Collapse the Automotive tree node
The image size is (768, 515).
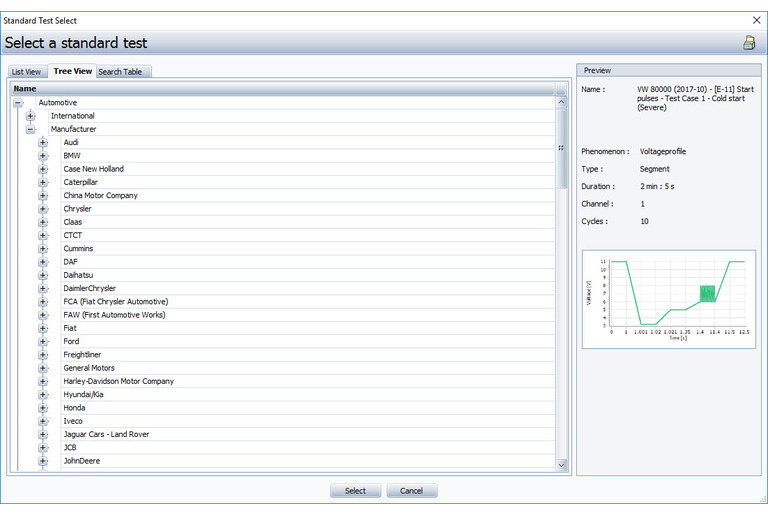18,103
